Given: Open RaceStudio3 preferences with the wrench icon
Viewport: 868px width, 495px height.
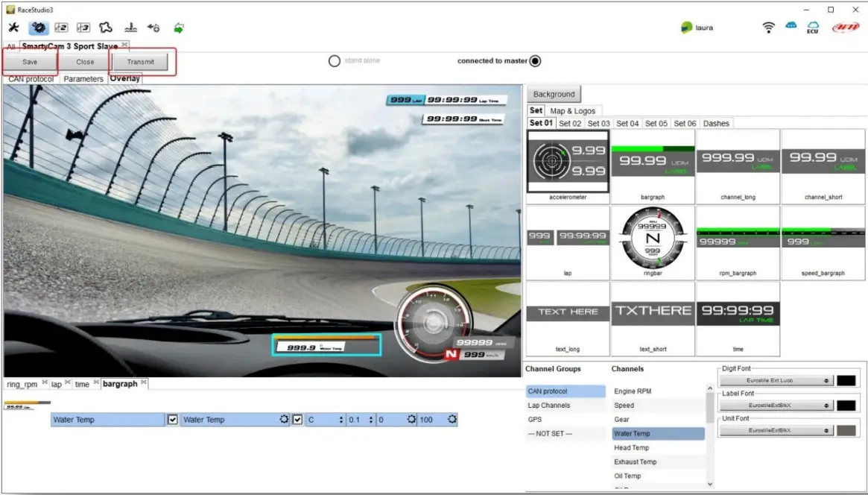Looking at the screenshot, I should [x=13, y=28].
